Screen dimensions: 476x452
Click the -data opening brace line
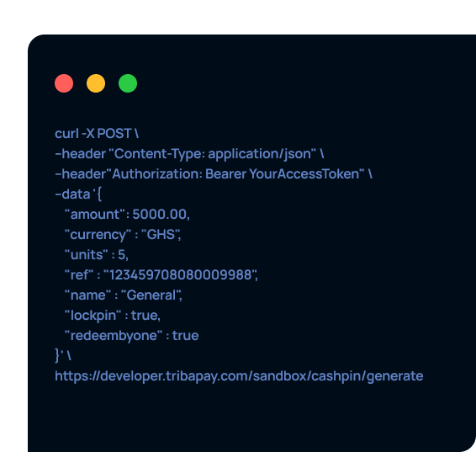pos(78,194)
